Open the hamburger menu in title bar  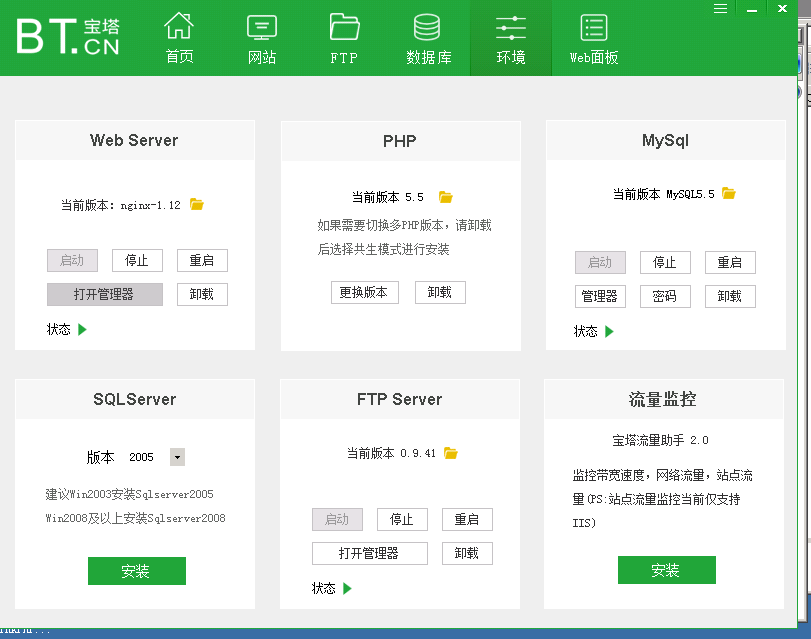(720, 8)
